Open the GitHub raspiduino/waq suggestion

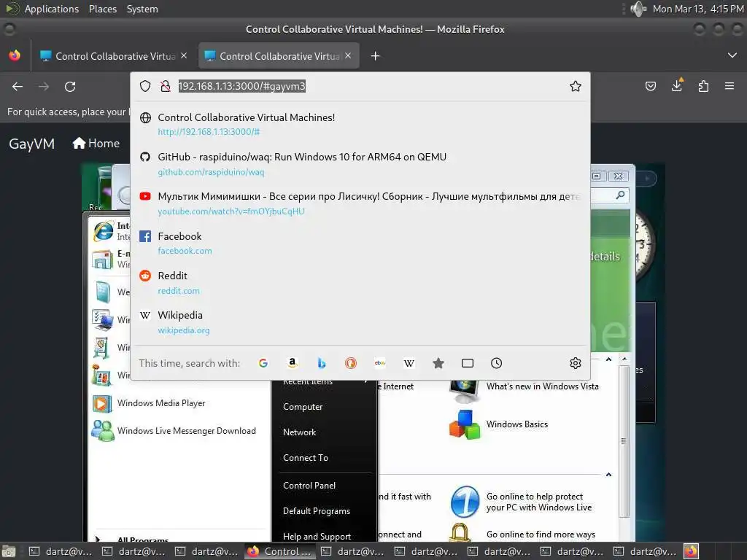coord(360,164)
